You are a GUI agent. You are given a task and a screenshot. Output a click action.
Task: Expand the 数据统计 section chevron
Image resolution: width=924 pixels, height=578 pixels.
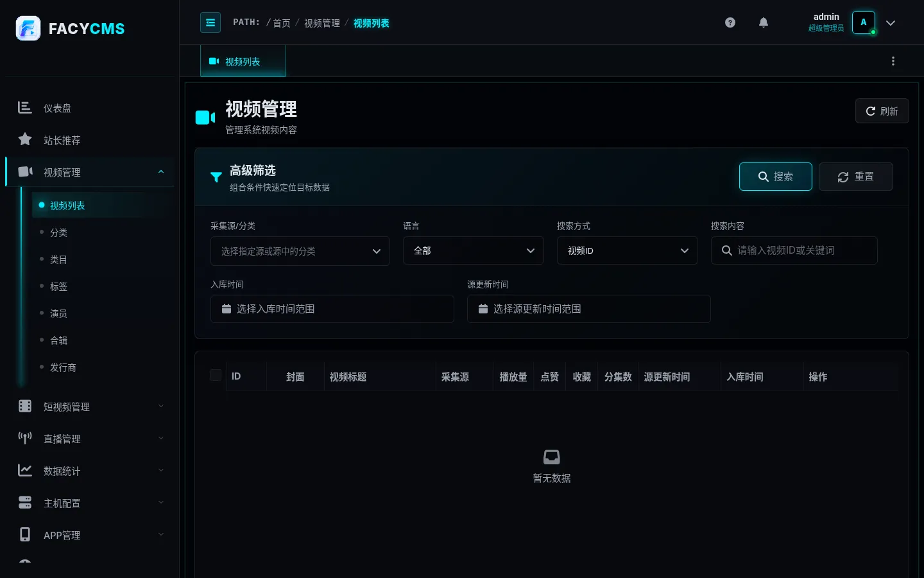[161, 470]
